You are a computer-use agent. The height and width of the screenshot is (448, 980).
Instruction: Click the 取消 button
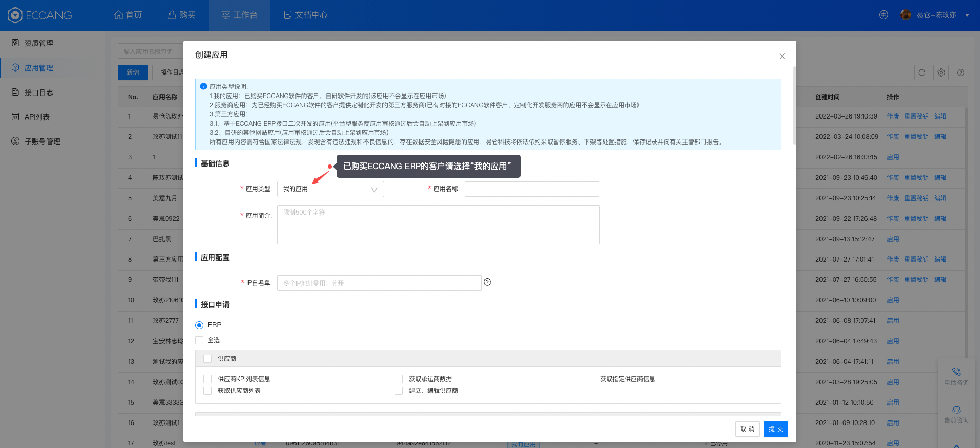pyautogui.click(x=747, y=429)
